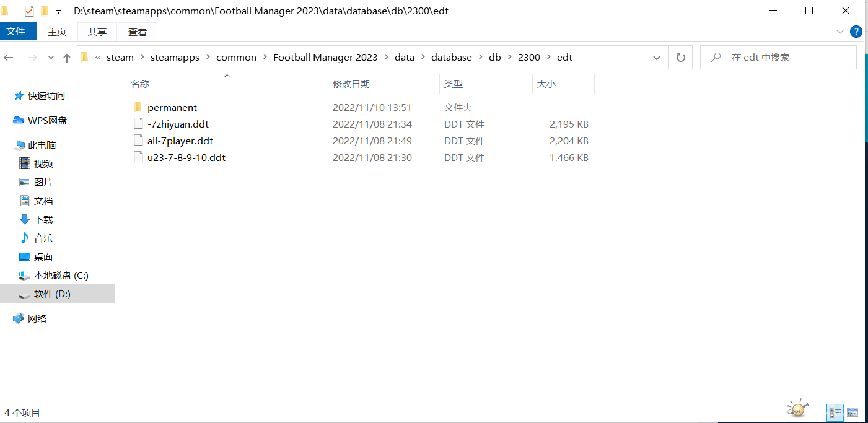Select 软件 (D:) drive in sidebar
The image size is (868, 423).
tap(57, 294)
